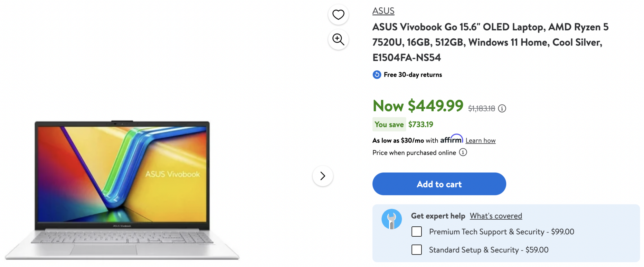644x267 pixels.
Task: Click the Learn how link for Affirm financing
Action: [480, 140]
